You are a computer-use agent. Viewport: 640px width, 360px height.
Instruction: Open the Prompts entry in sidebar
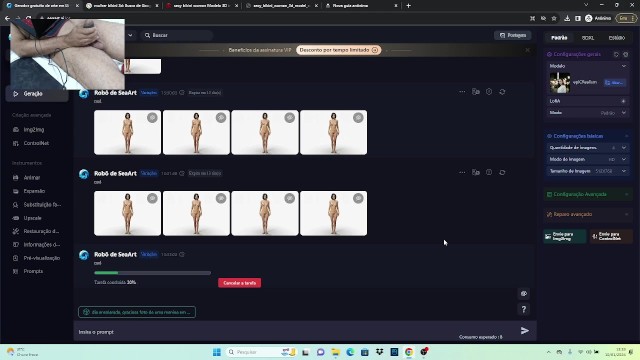click(x=33, y=271)
